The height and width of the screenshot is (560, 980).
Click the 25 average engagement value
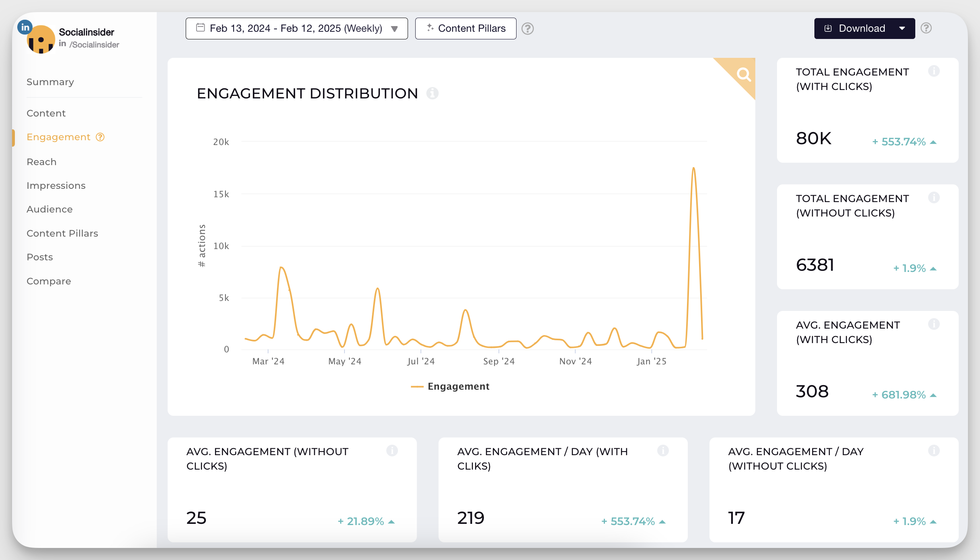(196, 518)
